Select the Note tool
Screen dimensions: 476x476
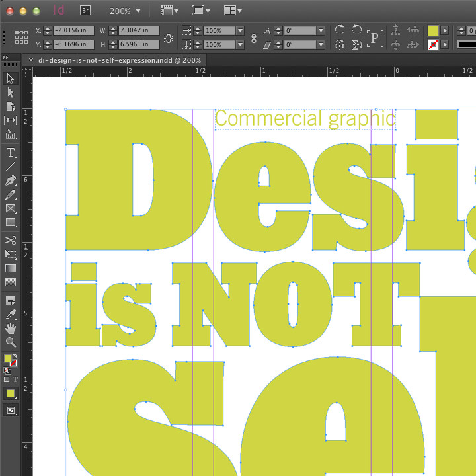coord(11,301)
